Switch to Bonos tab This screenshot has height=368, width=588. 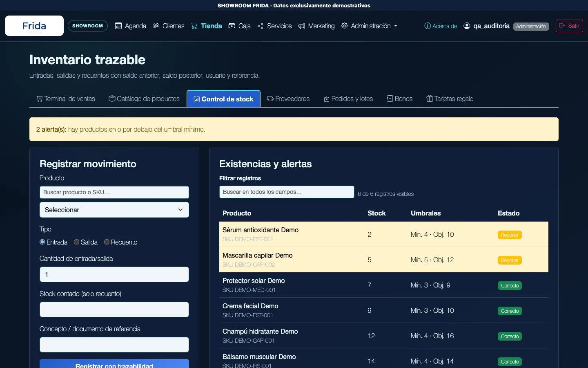pyautogui.click(x=400, y=99)
